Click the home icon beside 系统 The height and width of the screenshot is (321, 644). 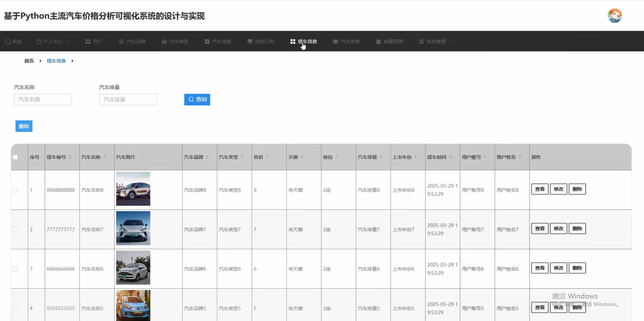[8, 42]
